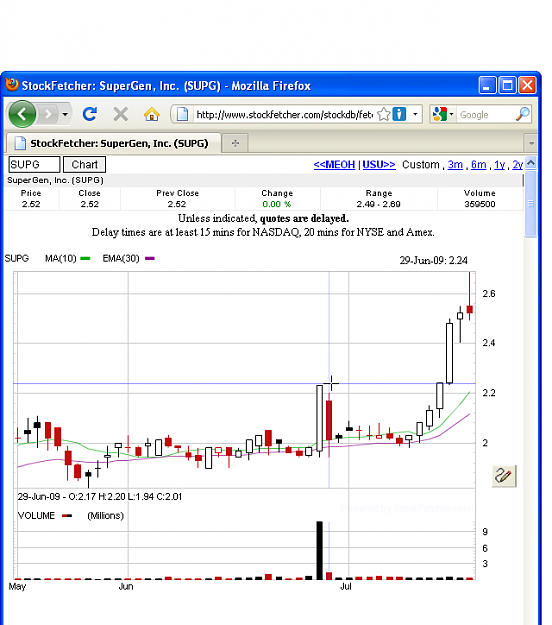Click the Volume value 359500
Viewport: 552px width, 625px height.
pyautogui.click(x=479, y=204)
